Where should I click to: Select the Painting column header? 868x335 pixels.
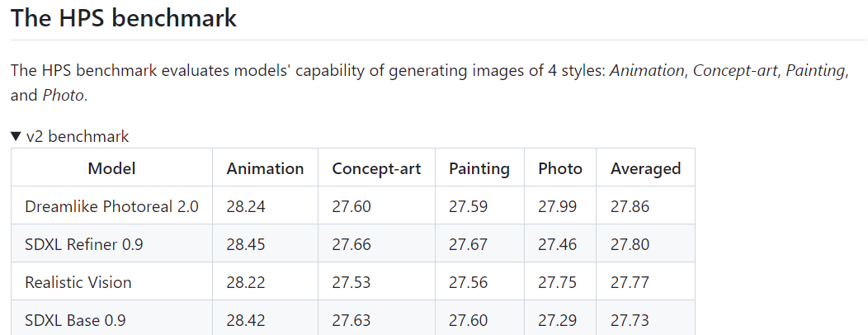479,168
